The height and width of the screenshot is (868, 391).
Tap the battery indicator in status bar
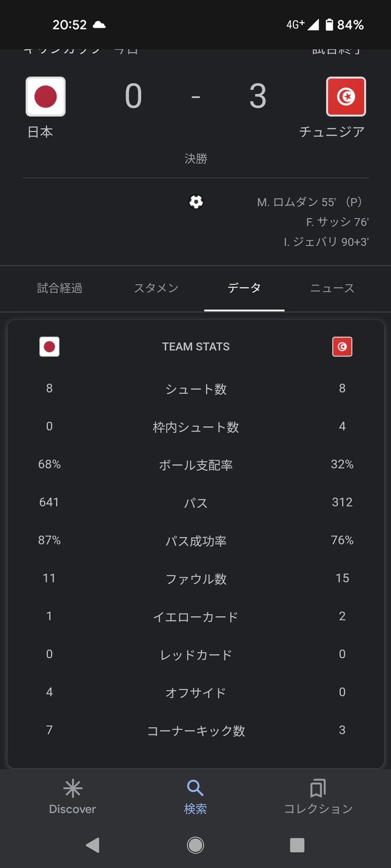tap(330, 24)
